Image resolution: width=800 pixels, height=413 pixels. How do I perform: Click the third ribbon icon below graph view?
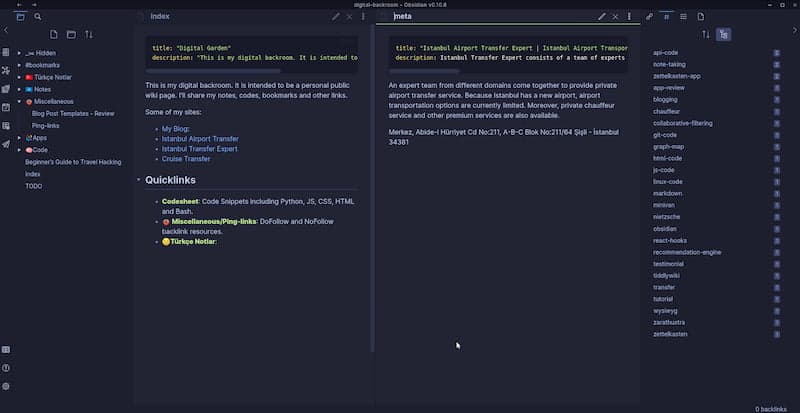coord(6,89)
